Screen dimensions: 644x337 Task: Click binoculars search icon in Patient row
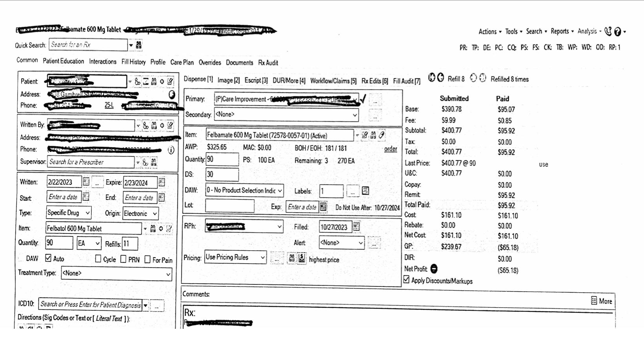pos(154,82)
